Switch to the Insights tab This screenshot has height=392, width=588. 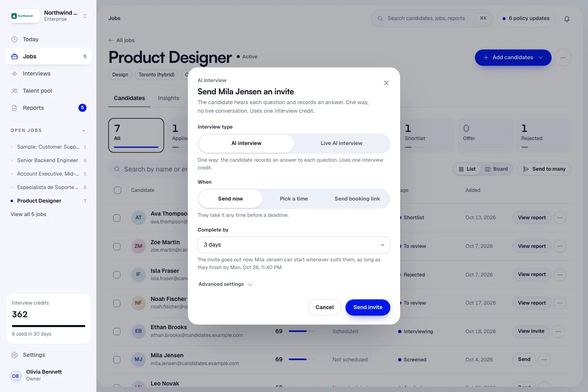169,98
